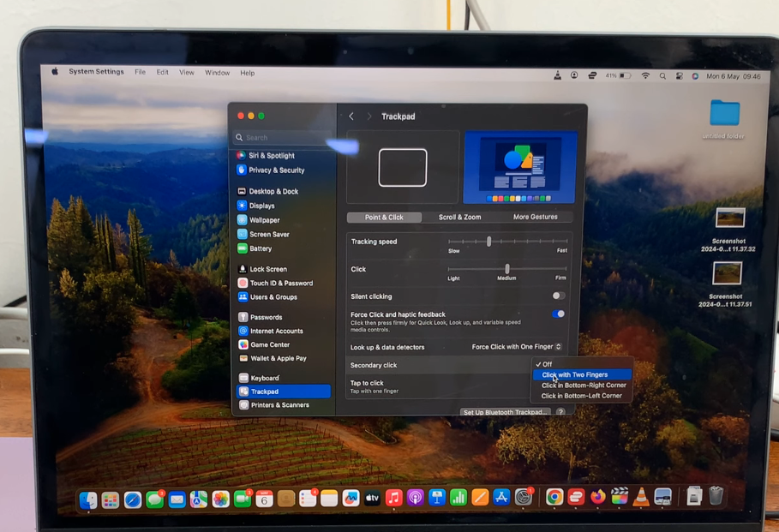Launch the App Store from the Dock
779x532 pixels.
coord(501,497)
